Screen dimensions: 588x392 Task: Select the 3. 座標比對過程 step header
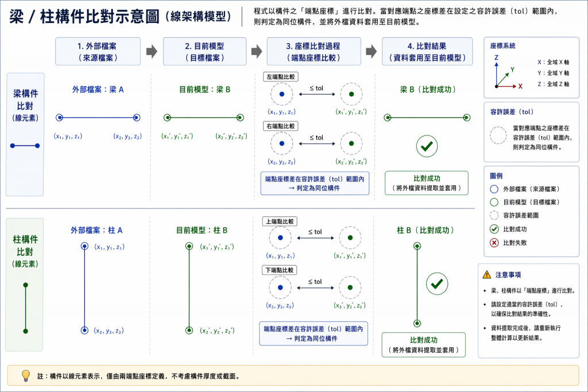314,52
